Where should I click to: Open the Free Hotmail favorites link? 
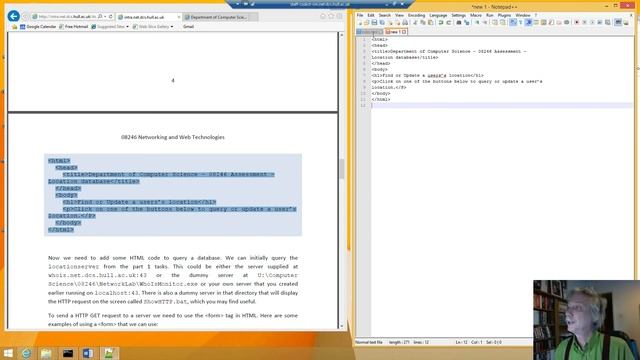click(x=73, y=27)
